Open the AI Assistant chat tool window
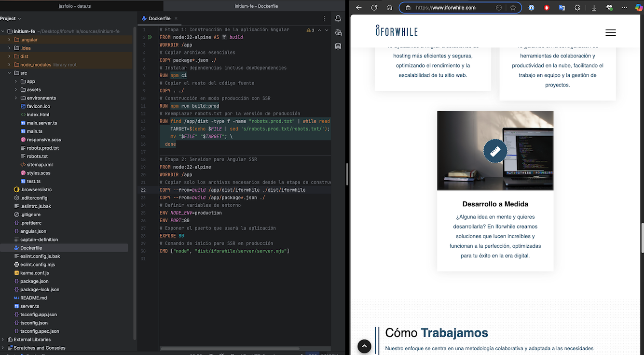The image size is (644, 355). pos(338,32)
